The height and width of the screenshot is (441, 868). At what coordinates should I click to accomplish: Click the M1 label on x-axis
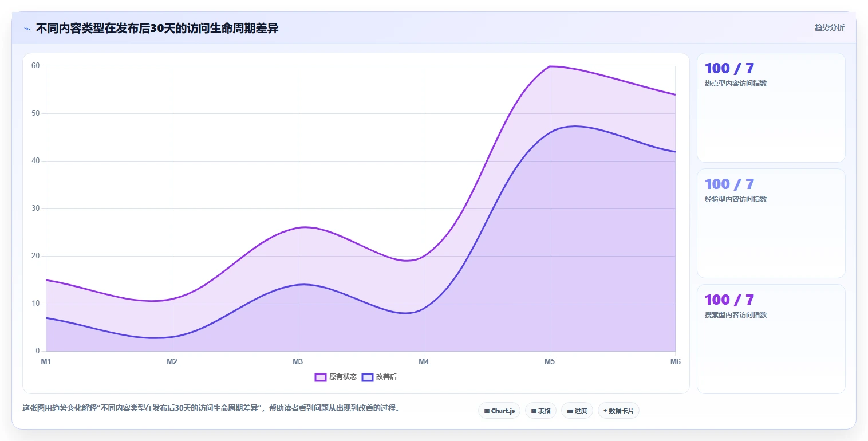pyautogui.click(x=46, y=361)
